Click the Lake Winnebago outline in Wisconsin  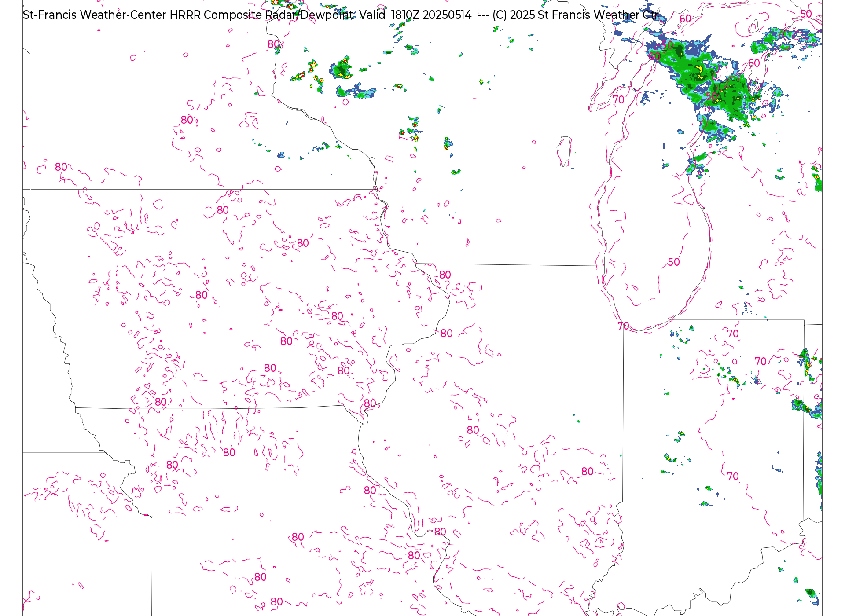click(x=564, y=151)
